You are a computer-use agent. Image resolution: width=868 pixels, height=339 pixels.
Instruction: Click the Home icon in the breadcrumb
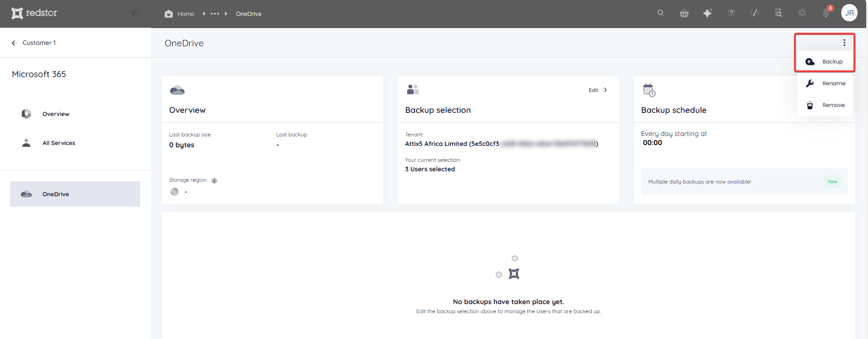[x=169, y=14]
